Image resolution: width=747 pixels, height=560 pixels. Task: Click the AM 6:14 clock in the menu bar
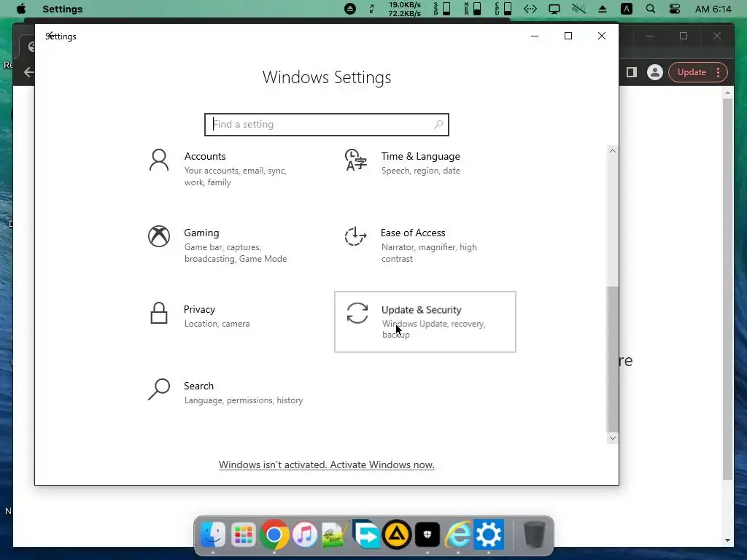click(x=713, y=9)
